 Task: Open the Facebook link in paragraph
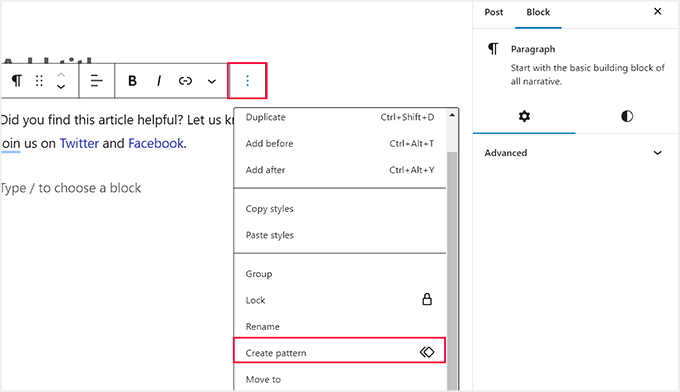[156, 143]
